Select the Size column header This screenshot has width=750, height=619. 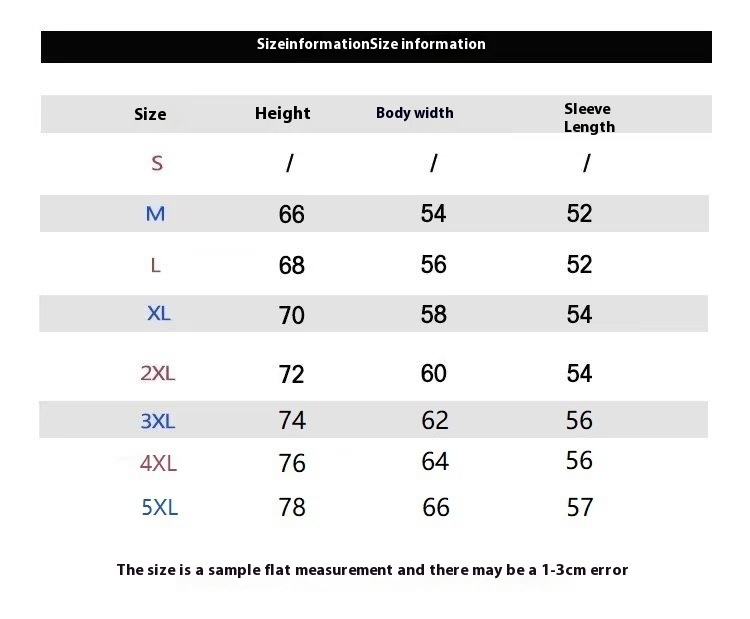(x=150, y=114)
